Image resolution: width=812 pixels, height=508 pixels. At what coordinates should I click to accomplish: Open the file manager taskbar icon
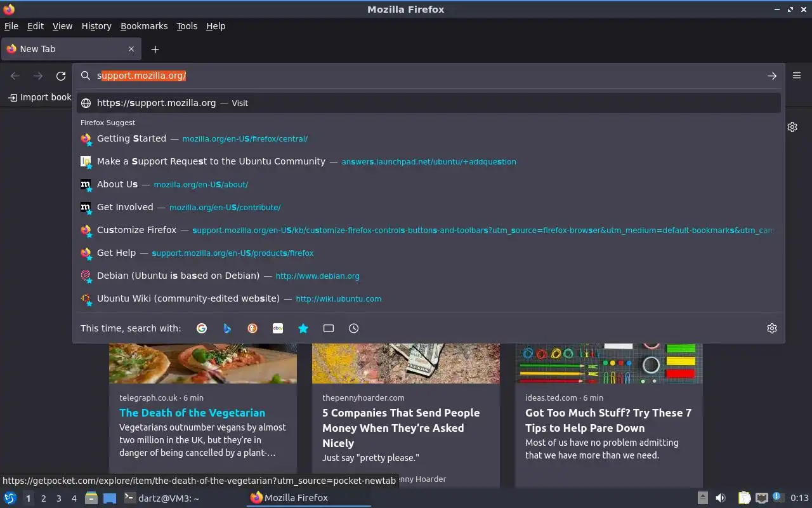pyautogui.click(x=91, y=498)
